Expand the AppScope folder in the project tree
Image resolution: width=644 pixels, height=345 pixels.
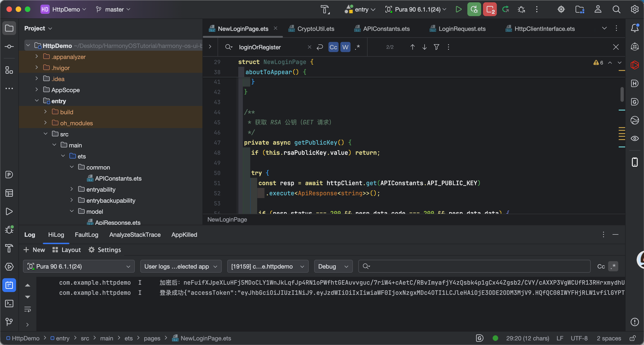(x=37, y=90)
